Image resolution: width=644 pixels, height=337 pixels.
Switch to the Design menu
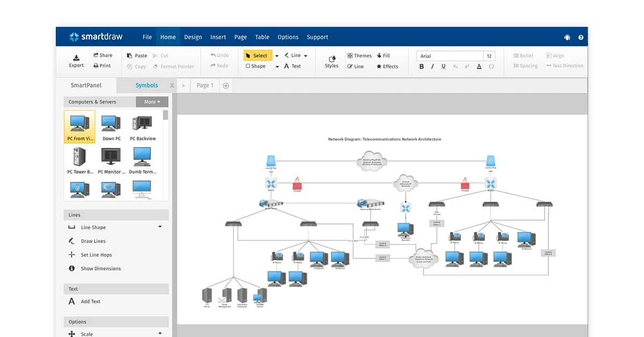tap(193, 36)
